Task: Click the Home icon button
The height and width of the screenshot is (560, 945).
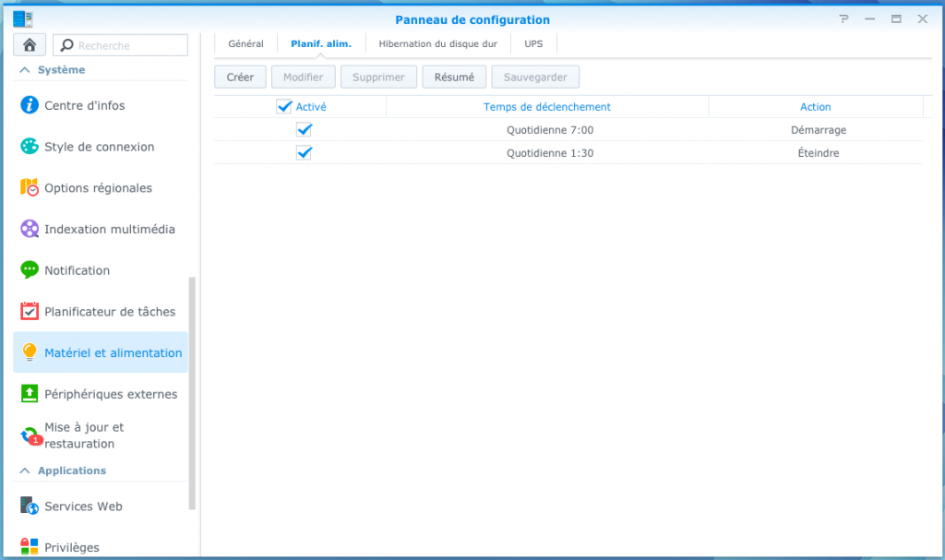Action: (30, 45)
